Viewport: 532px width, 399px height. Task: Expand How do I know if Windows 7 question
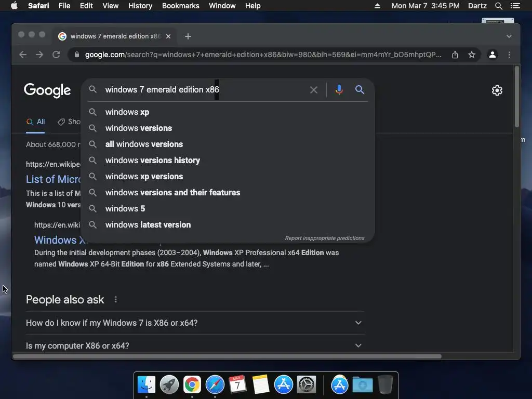195,323
